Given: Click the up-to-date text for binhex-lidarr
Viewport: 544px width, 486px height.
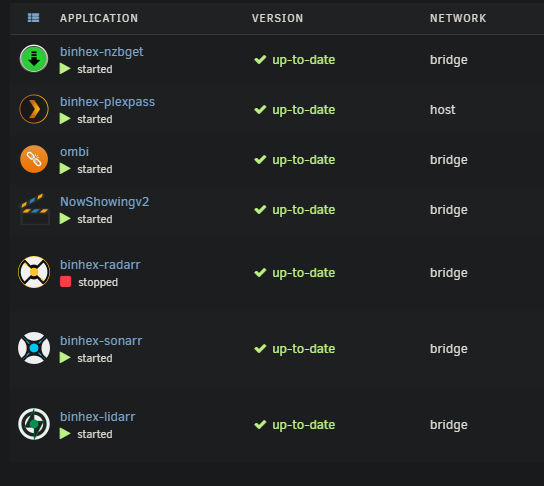Looking at the screenshot, I should coord(304,425).
